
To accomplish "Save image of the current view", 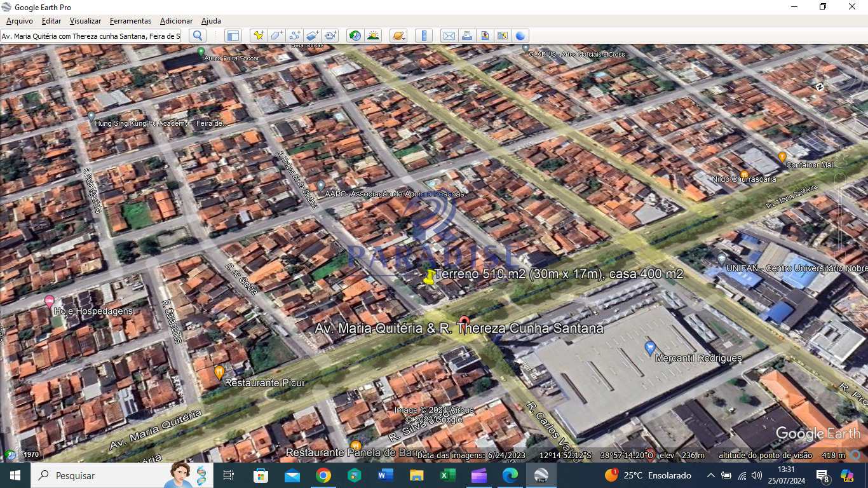I will (484, 36).
